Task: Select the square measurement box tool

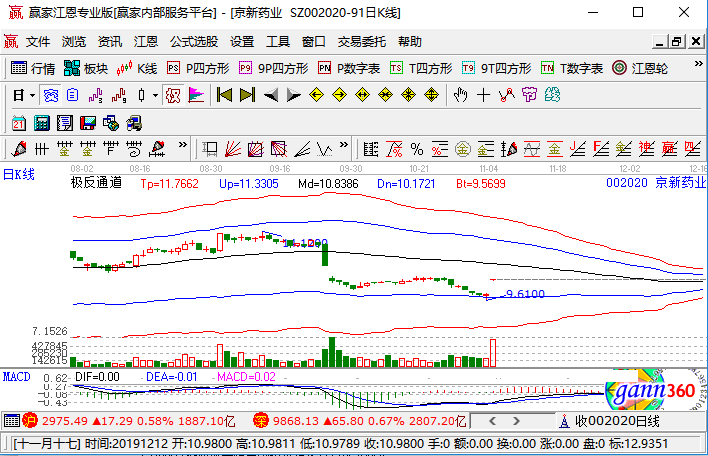Action: click(x=210, y=149)
